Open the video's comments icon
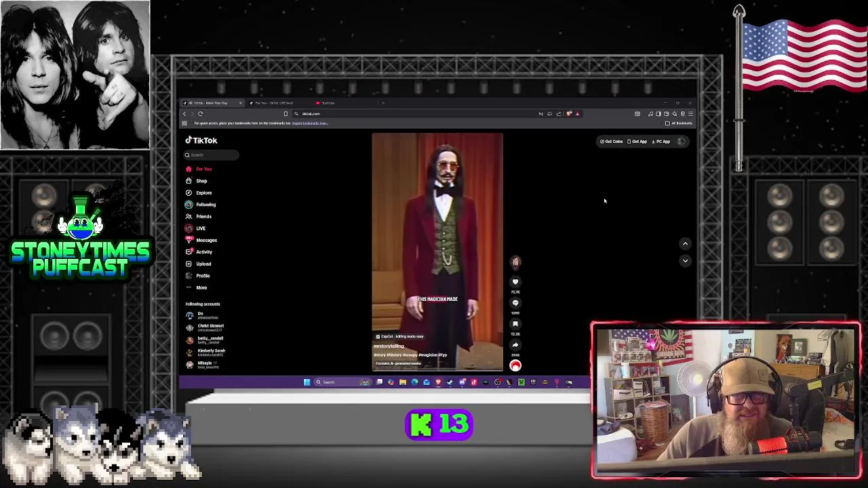 tap(515, 303)
